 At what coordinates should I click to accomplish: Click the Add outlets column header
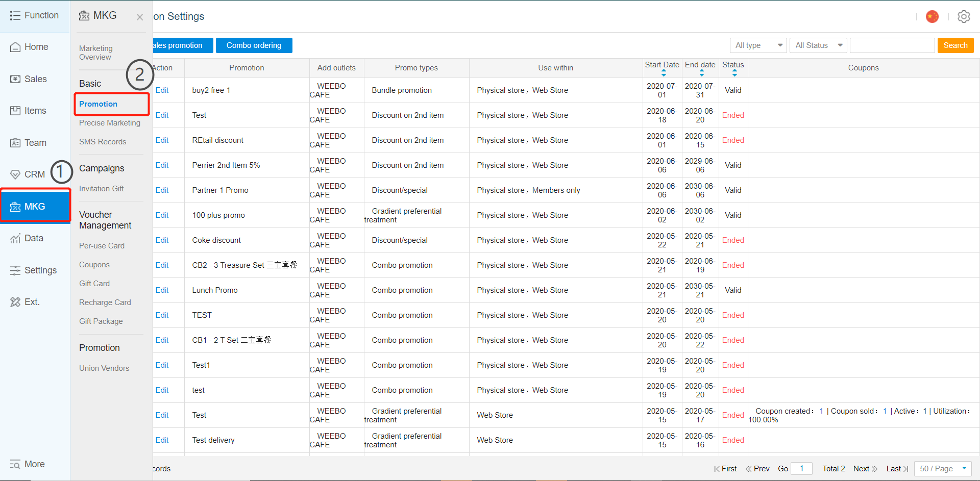tap(336, 68)
